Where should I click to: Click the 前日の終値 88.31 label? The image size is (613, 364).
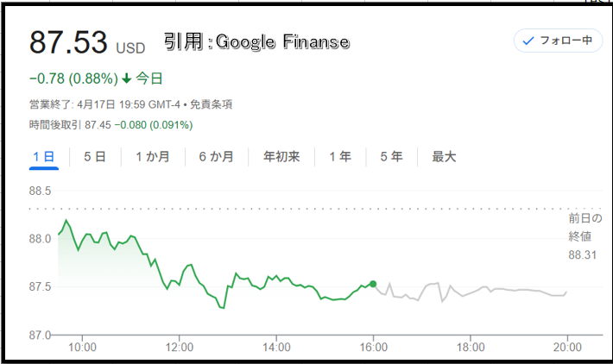[x=585, y=236]
